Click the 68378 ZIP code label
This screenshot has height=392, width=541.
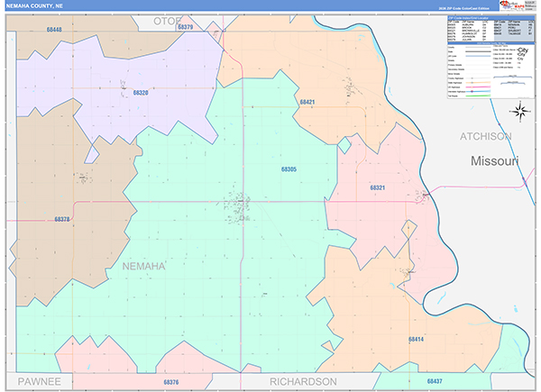[x=61, y=219]
